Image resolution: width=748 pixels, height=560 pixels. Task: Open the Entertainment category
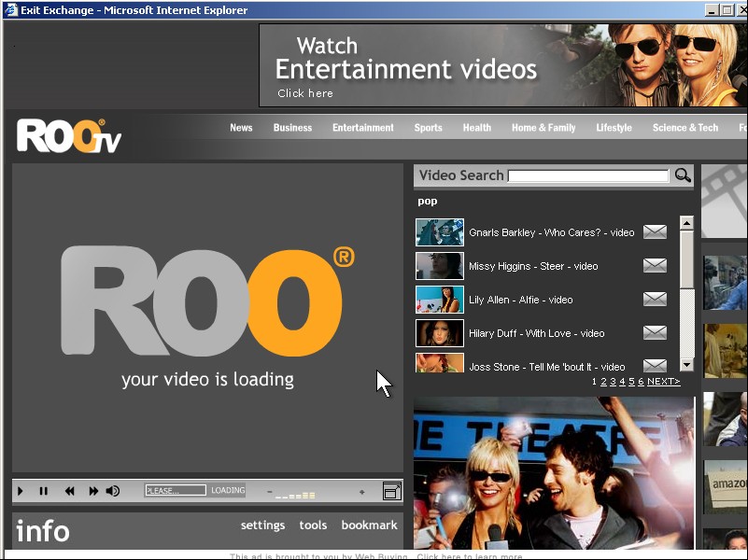coord(363,128)
